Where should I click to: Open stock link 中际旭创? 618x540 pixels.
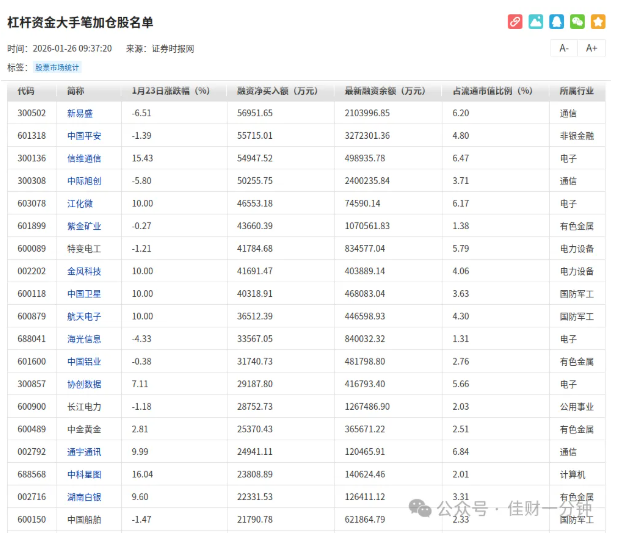click(84, 181)
